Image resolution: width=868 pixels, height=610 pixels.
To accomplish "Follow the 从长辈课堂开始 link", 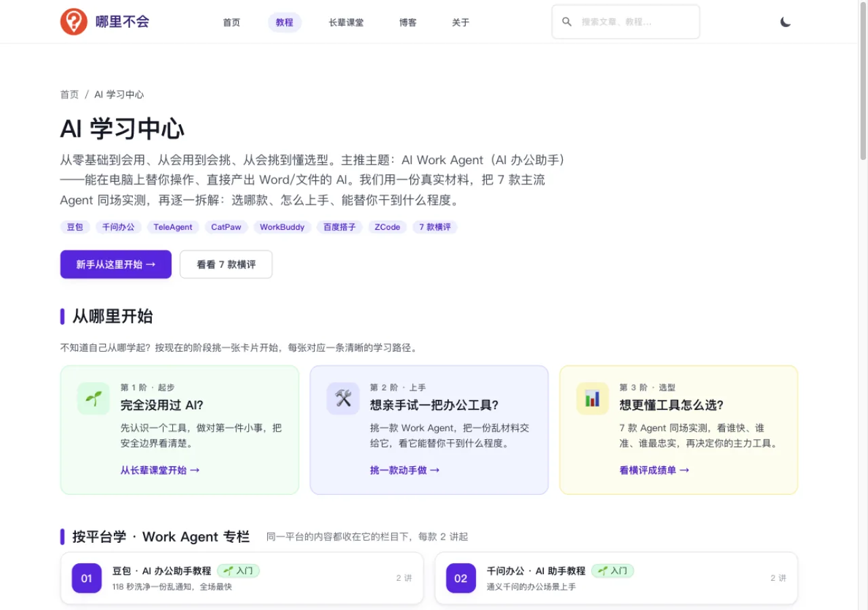I will click(x=160, y=470).
